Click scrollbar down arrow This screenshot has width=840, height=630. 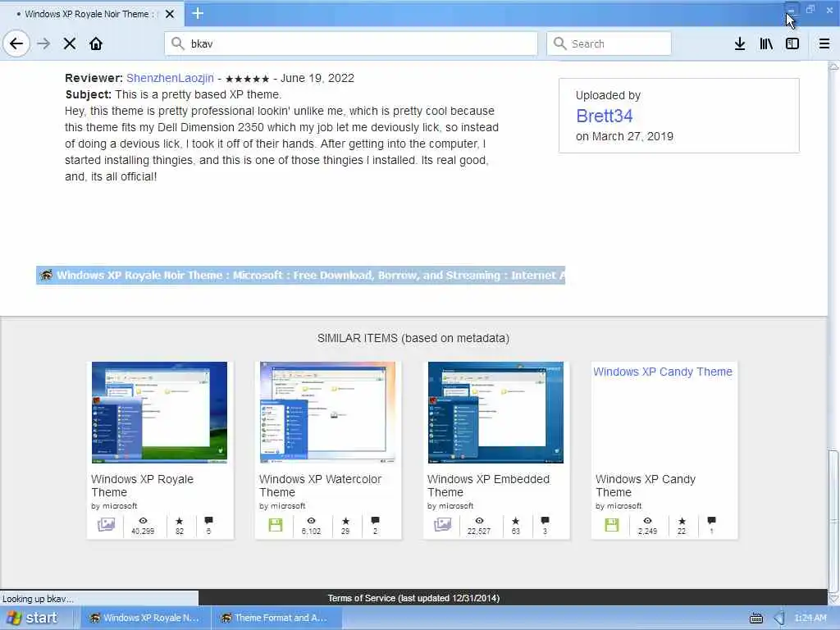[x=833, y=599]
